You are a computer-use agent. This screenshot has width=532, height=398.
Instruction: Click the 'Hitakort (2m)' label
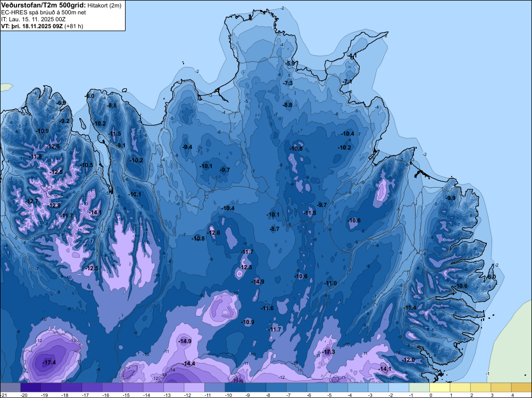tap(104, 5)
